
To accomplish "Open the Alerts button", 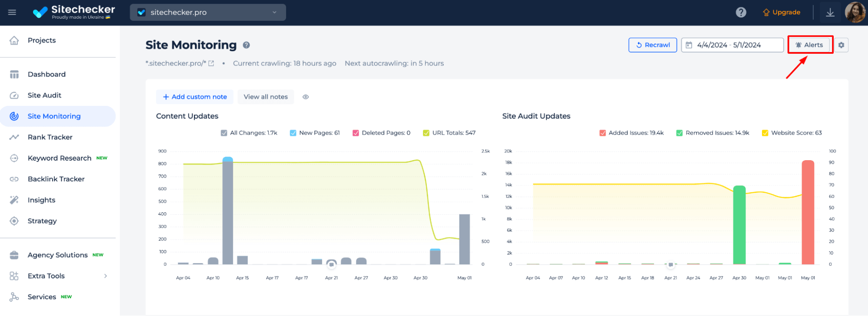I will coord(810,45).
